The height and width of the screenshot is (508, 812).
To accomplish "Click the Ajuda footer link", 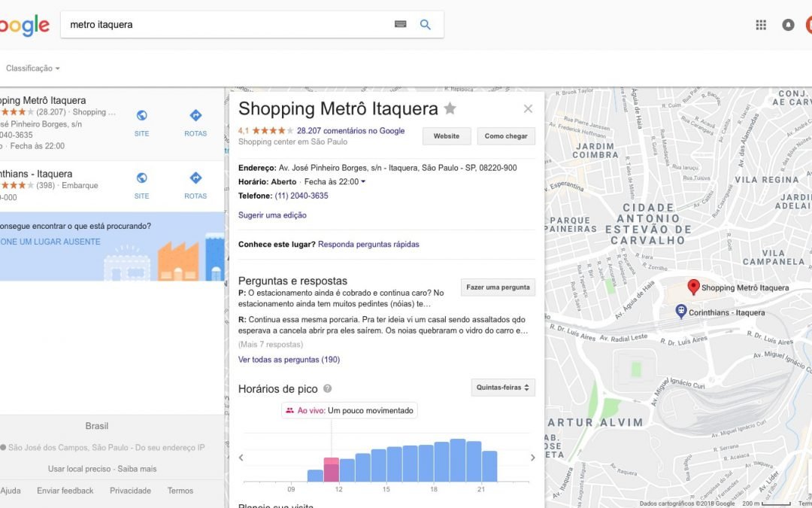I will pos(11,491).
